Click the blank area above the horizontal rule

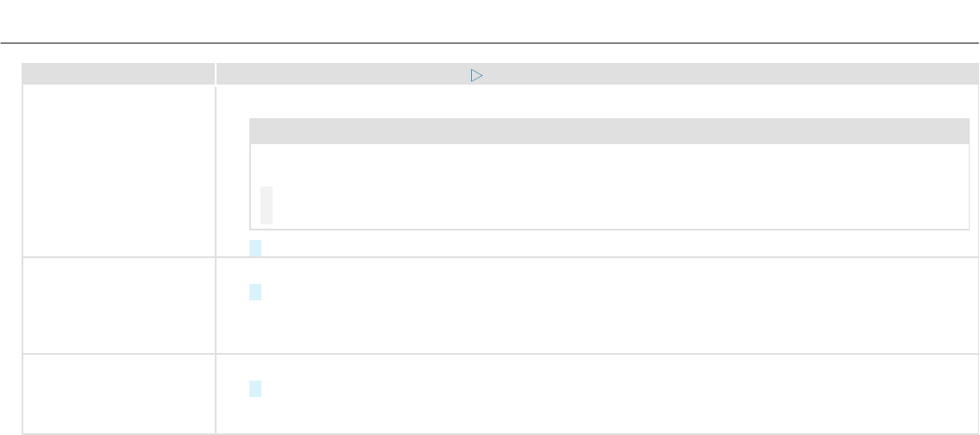click(489, 21)
